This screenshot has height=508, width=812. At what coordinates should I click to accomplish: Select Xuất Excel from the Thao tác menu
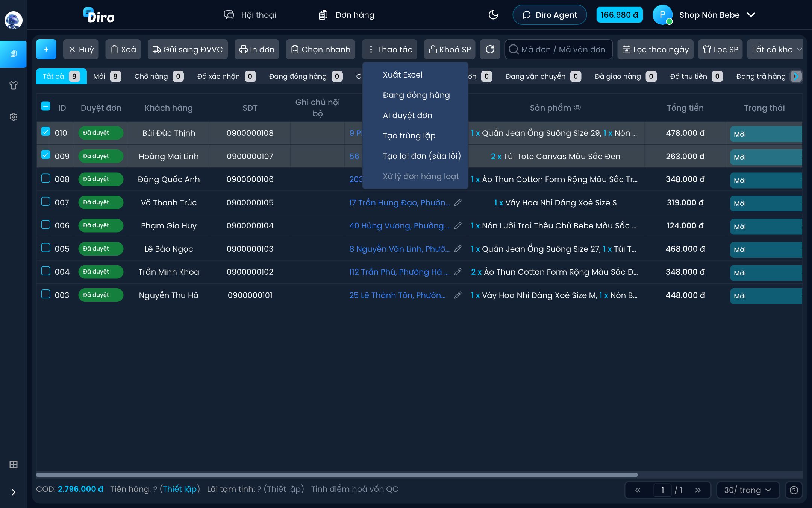(x=402, y=75)
